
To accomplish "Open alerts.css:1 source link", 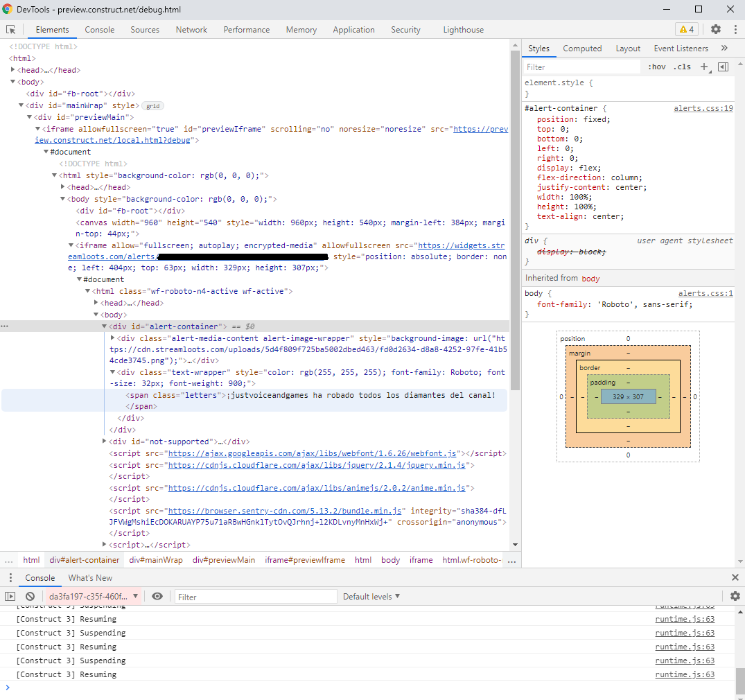I will click(705, 293).
